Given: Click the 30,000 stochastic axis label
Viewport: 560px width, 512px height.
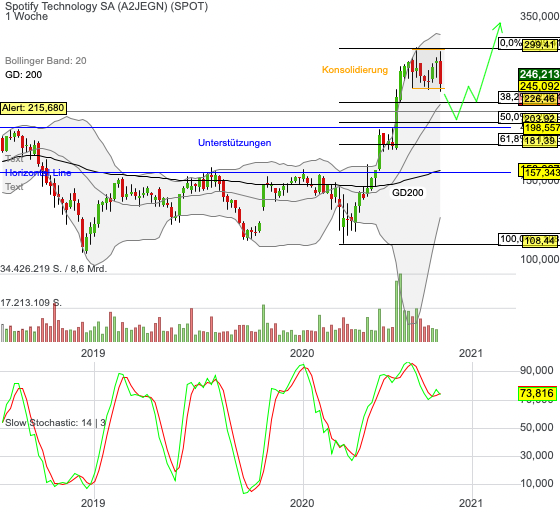Looking at the screenshot, I should (x=537, y=455).
